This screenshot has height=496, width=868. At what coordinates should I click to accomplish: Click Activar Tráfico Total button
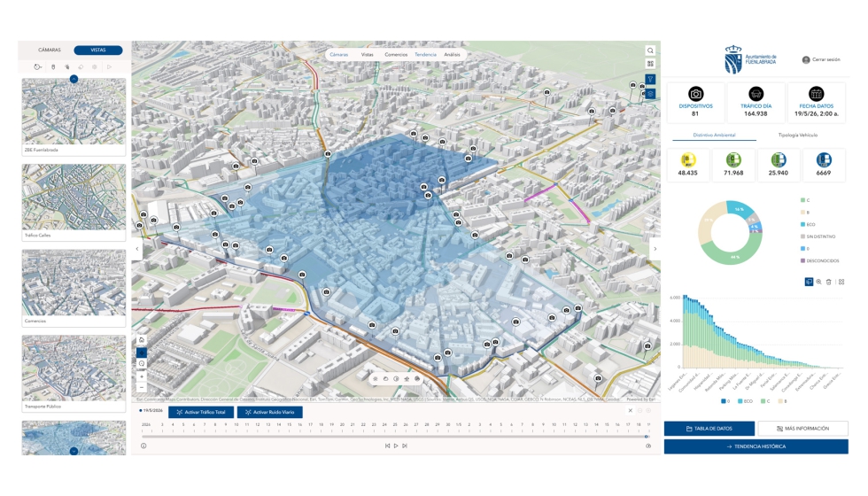(201, 413)
